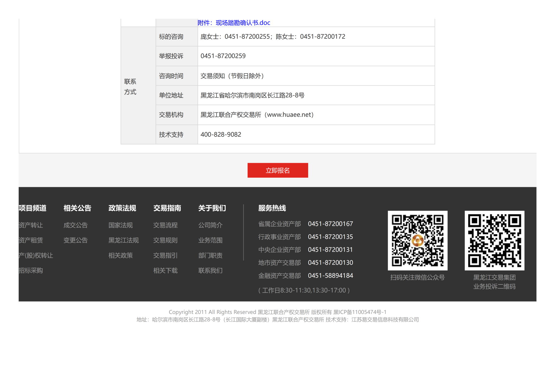This screenshot has height=392, width=555.
Task: Click the 黑龙江交易集团 业务投诉二维码 caption
Action: [494, 282]
